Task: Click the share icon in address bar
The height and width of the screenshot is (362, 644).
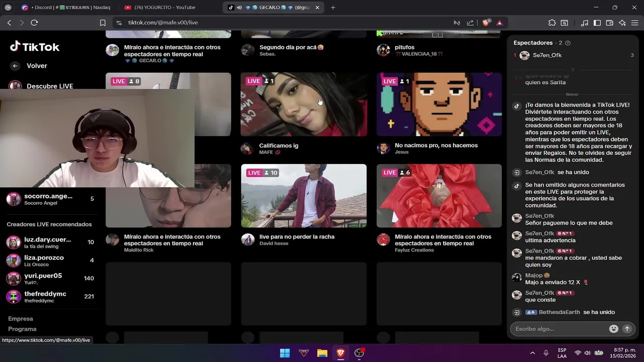Action: [470, 23]
